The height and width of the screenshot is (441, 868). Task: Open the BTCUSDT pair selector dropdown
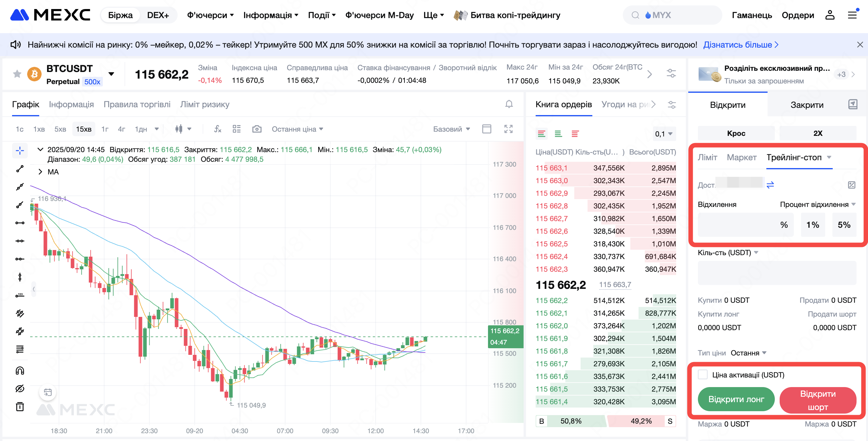[111, 74]
